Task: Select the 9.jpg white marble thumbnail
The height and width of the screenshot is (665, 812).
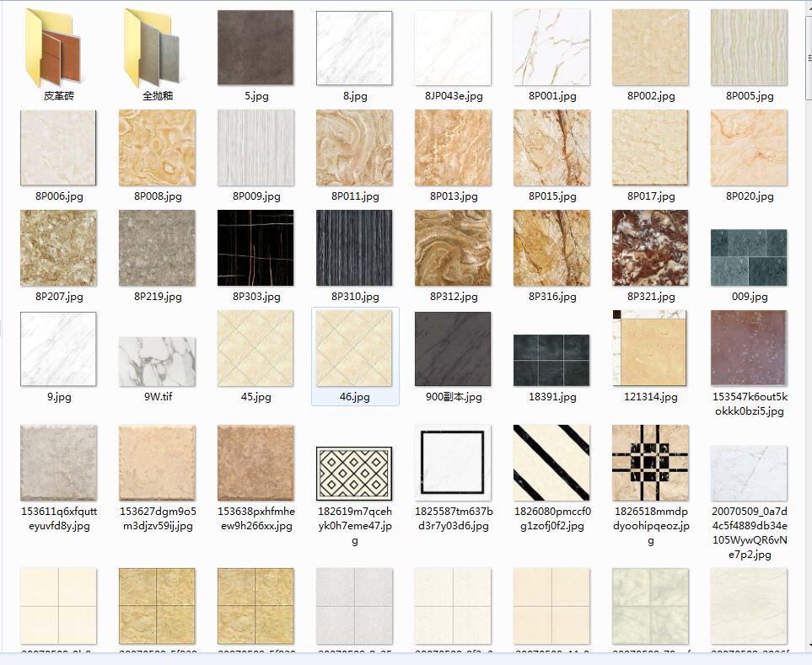Action: point(58,348)
